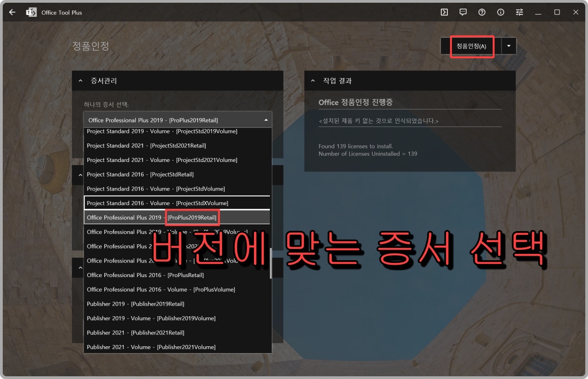Click the Office Tool Plus logo icon
Viewport: 588px width, 379px height.
(x=31, y=12)
